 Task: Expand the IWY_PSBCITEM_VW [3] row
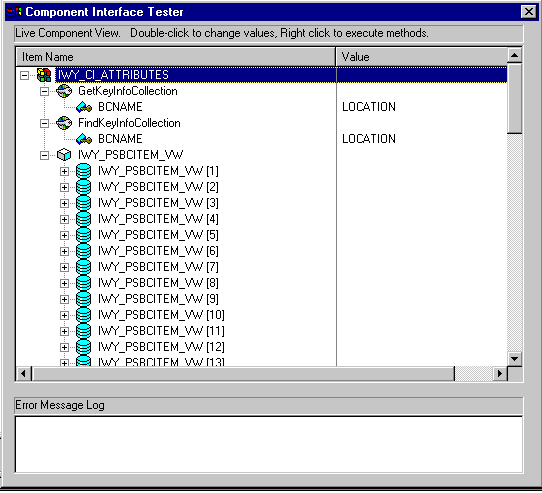[x=64, y=203]
